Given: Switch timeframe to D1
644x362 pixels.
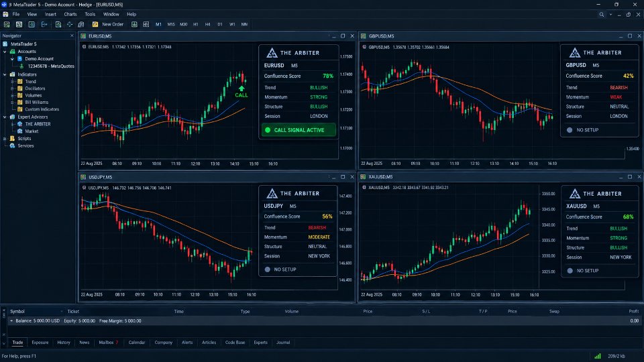Looking at the screenshot, I should [220, 25].
